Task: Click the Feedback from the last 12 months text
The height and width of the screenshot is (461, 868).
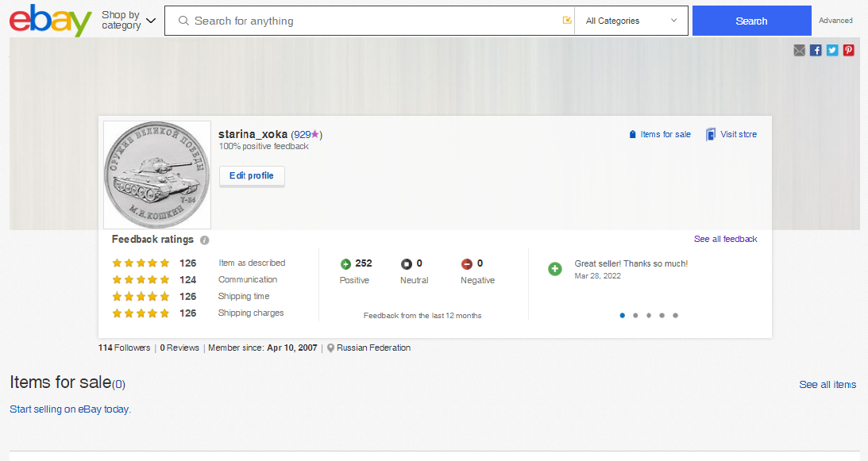Action: (422, 316)
